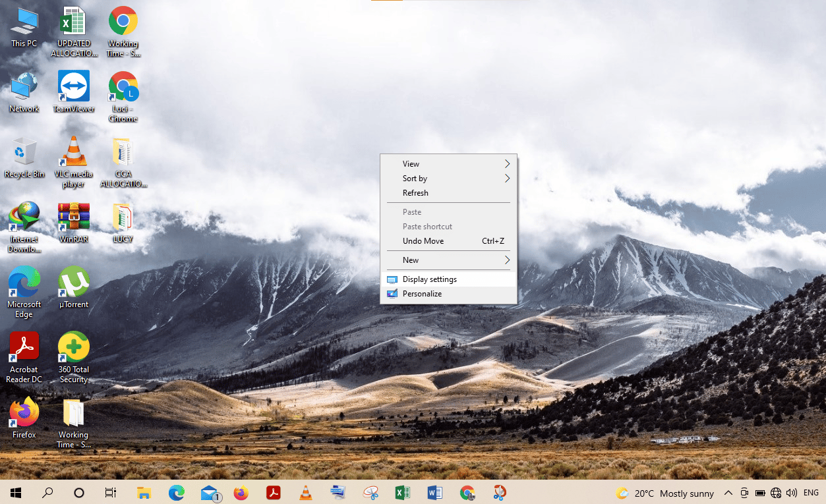
Task: Select the UPDATED ALLOCATIO... Excel file icon
Action: [x=73, y=31]
